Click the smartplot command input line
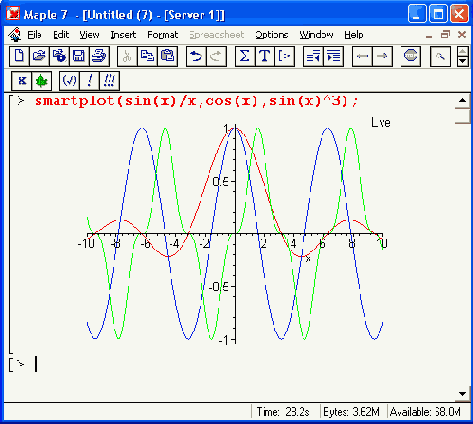 [196, 101]
